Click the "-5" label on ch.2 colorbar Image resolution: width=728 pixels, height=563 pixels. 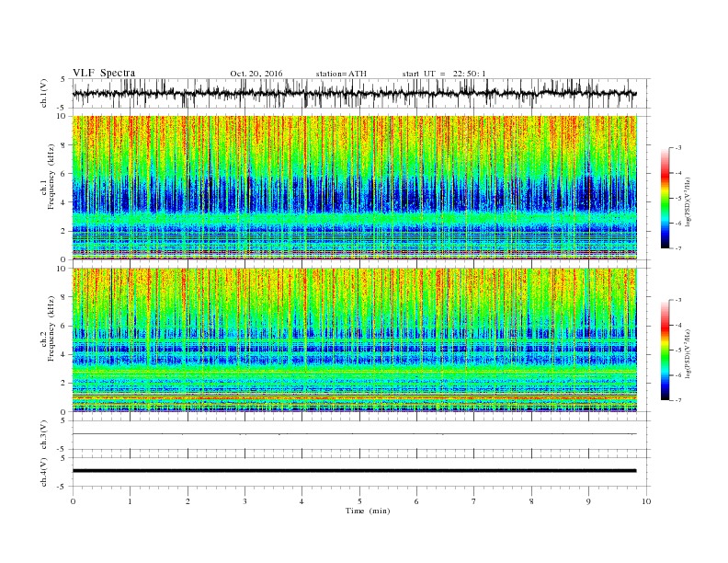[677, 350]
